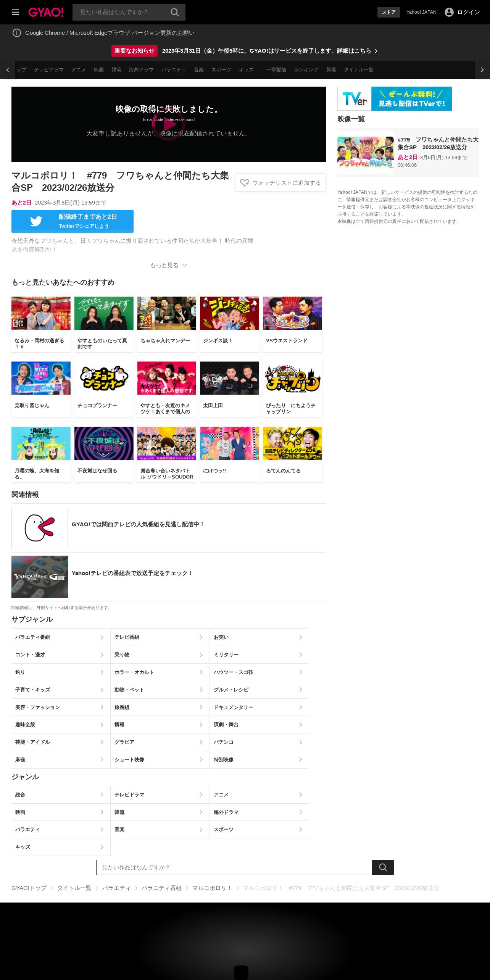Open やすとものいたって真剣です thumbnail
The width and height of the screenshot is (490, 980).
coord(104,313)
